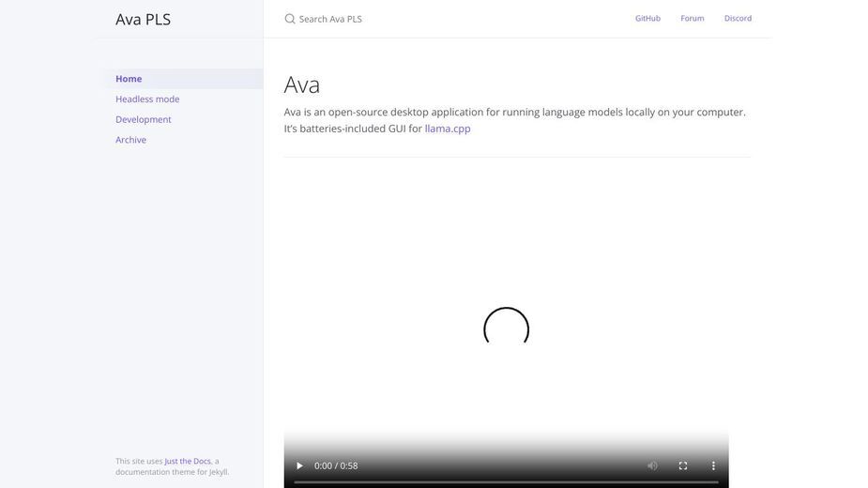The image size is (868, 488).
Task: Click the Ava page heading
Action: click(302, 84)
